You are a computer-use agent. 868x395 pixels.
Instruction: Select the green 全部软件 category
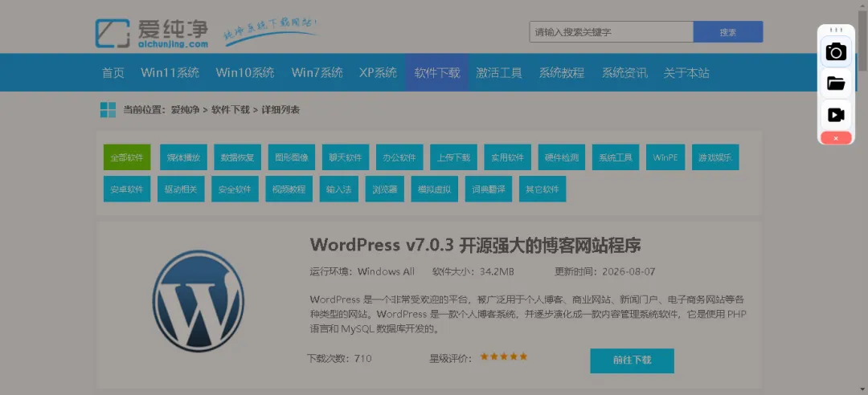pos(127,157)
